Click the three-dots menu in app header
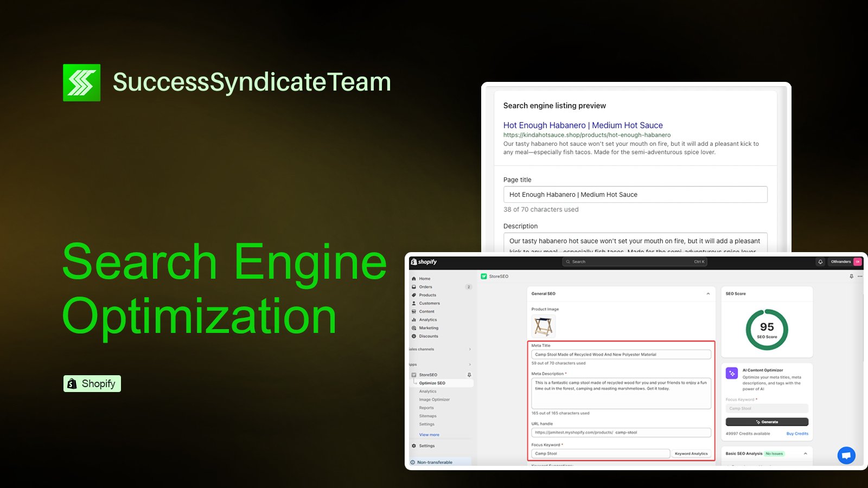 click(860, 277)
